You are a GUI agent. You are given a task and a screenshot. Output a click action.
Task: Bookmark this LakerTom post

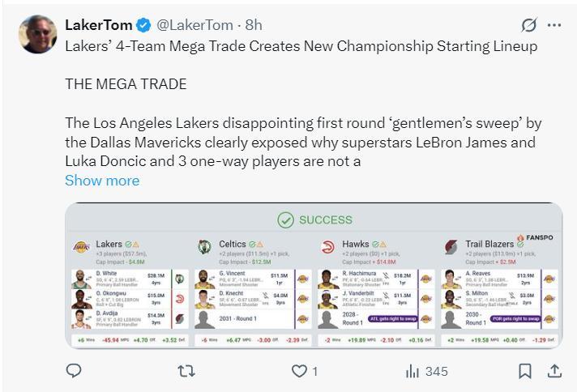click(525, 371)
